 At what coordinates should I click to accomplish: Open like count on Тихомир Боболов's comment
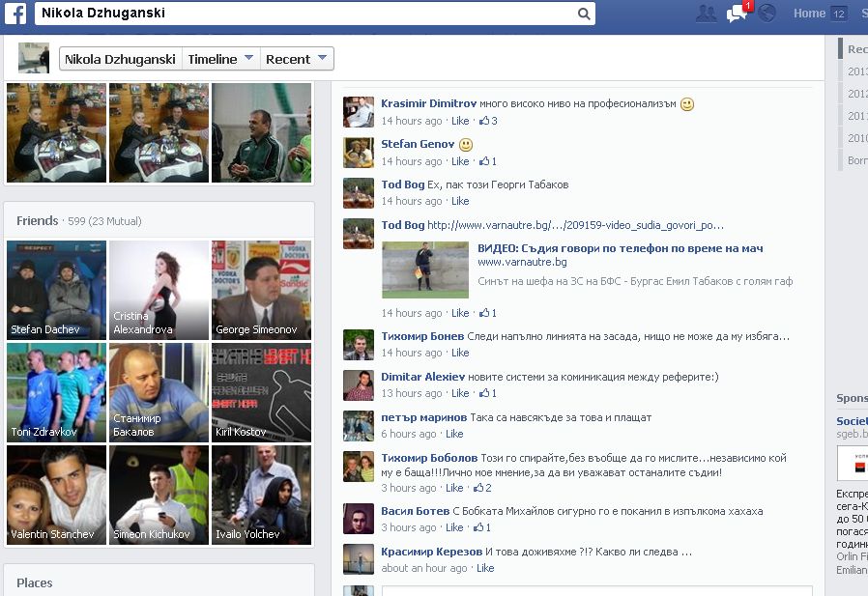482,488
